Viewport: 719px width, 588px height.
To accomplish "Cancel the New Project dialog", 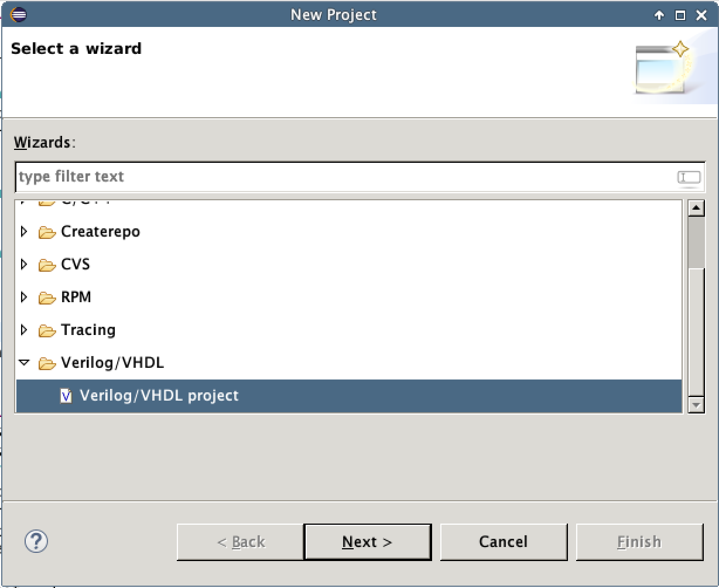I will [504, 542].
